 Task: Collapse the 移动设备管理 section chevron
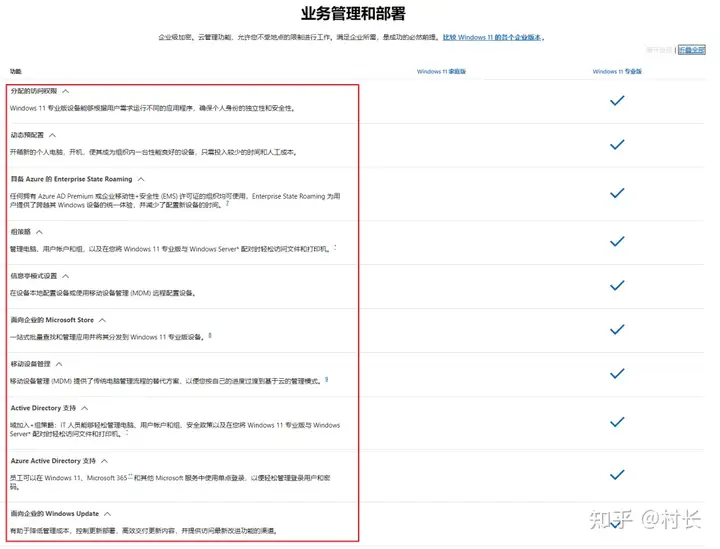coord(59,364)
